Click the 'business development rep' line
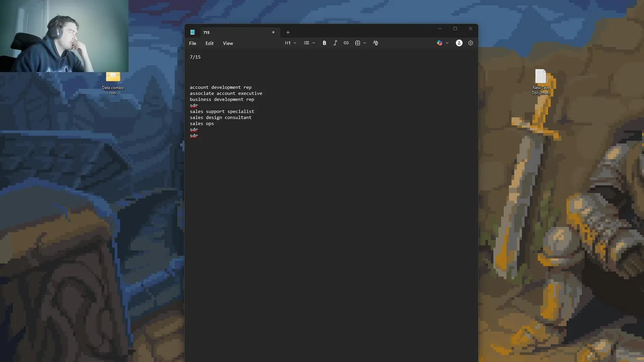The height and width of the screenshot is (362, 644). pos(222,100)
